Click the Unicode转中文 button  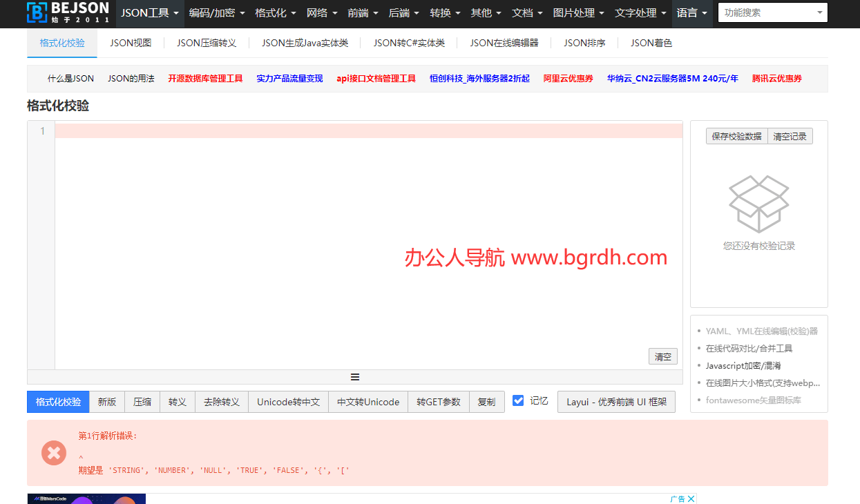click(x=287, y=401)
